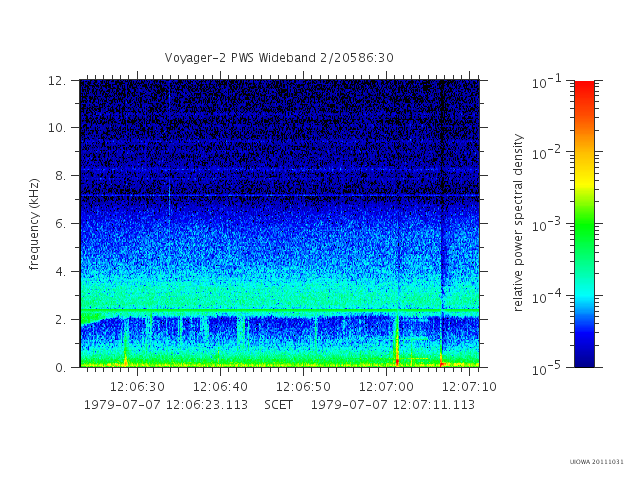The height and width of the screenshot is (480, 640).
Task: Click the 'SCET' label below the axis
Action: click(278, 405)
